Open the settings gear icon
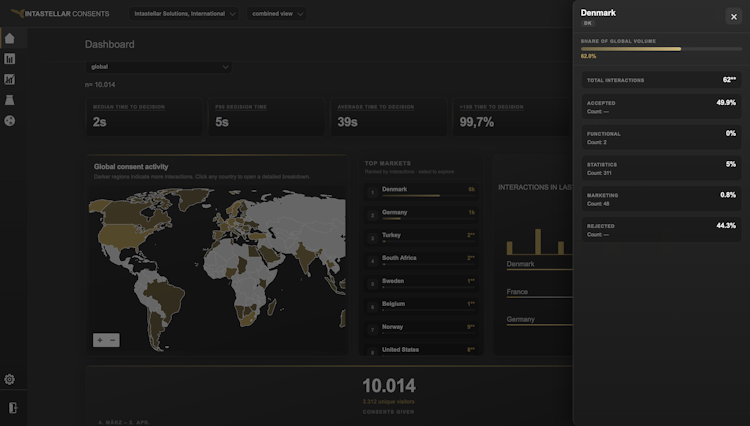 [10, 380]
